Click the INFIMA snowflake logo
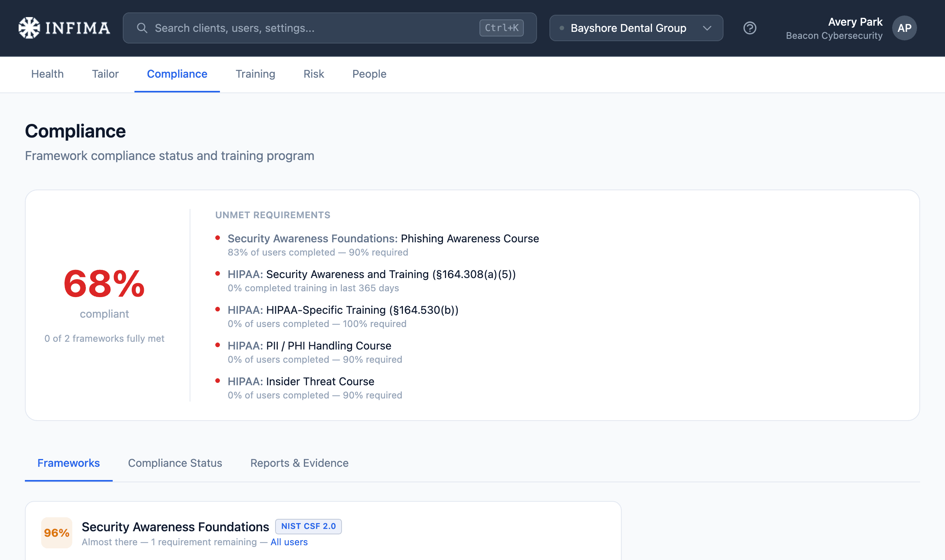 pos(64,28)
